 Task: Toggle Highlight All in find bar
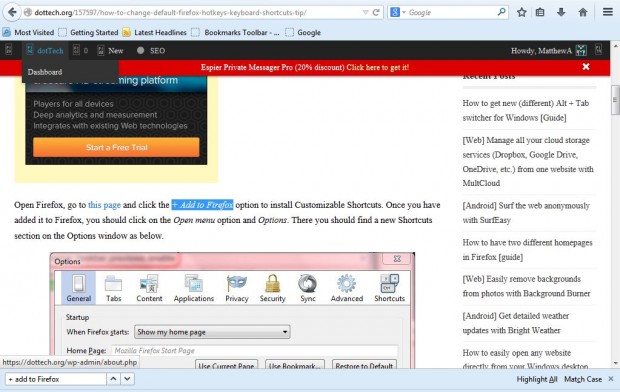[537, 379]
